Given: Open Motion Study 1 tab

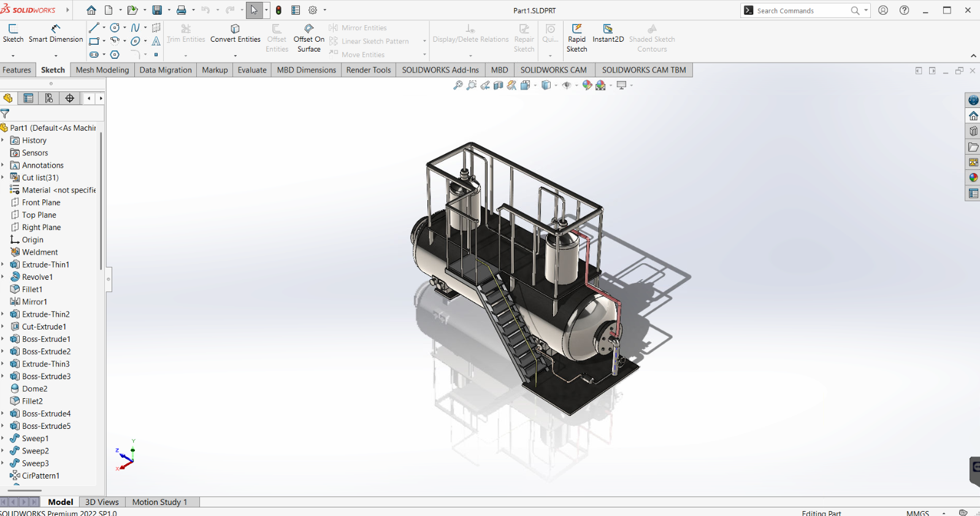Looking at the screenshot, I should tap(159, 502).
